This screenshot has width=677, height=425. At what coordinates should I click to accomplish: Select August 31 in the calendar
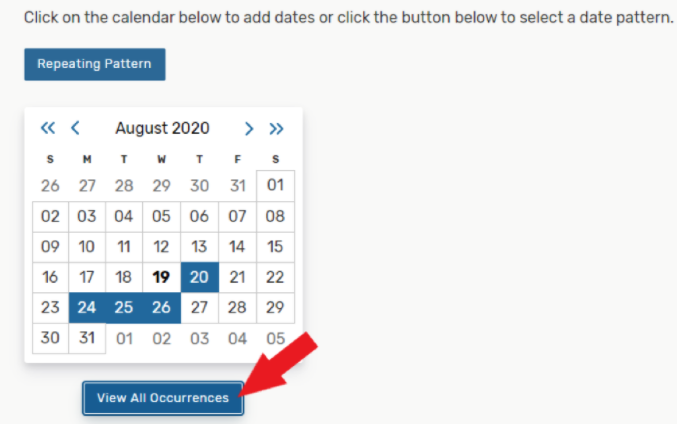87,338
